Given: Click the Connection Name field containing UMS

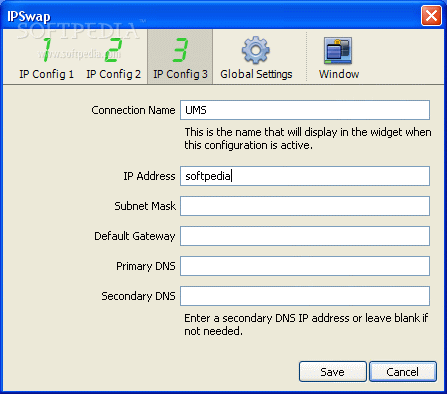Looking at the screenshot, I should [305, 110].
